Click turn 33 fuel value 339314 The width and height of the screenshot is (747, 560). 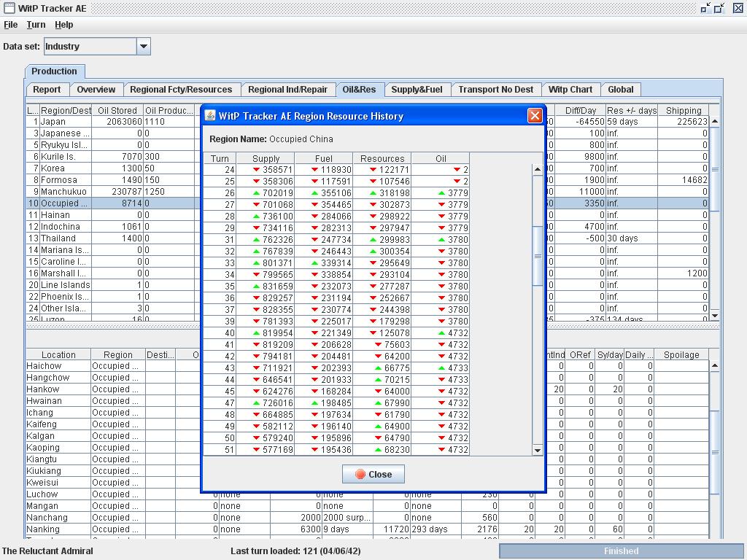[x=336, y=262]
